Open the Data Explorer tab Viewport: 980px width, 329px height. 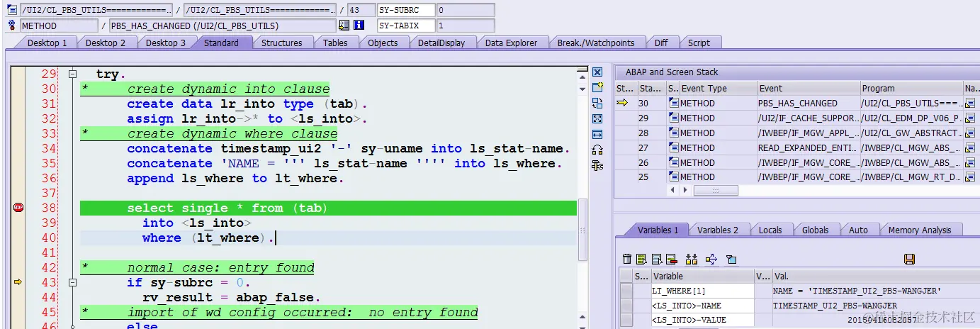pyautogui.click(x=511, y=43)
